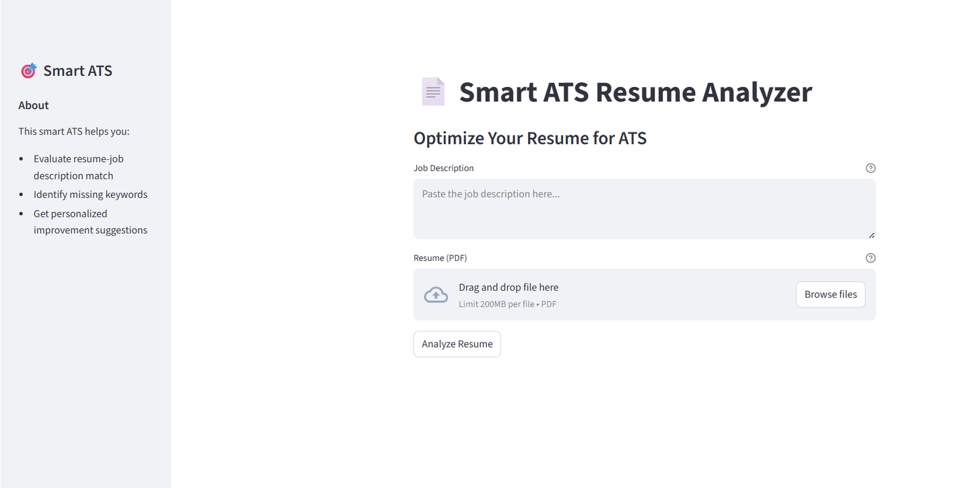Click the Job Description field label
The image size is (980, 488).
pos(444,168)
